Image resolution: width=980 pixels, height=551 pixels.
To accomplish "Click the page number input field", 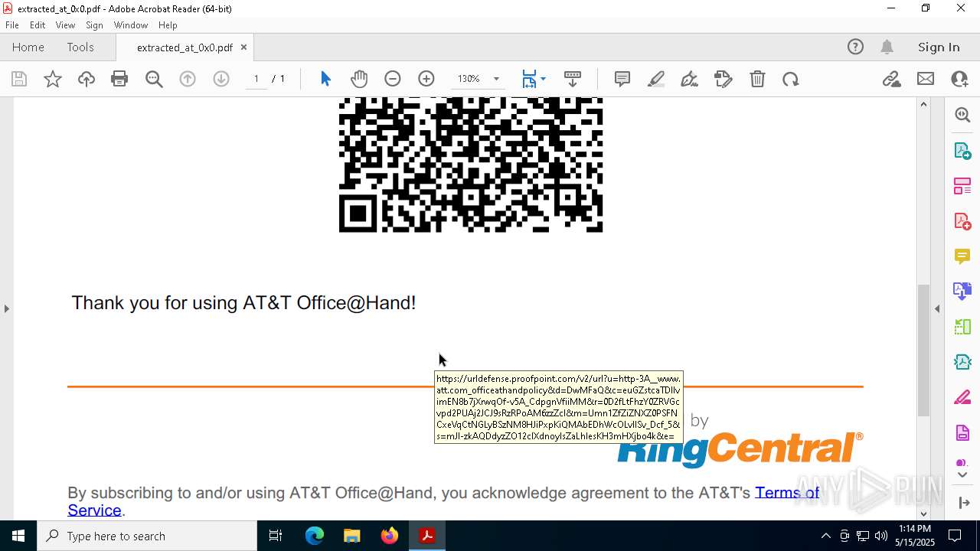I will pos(256,79).
